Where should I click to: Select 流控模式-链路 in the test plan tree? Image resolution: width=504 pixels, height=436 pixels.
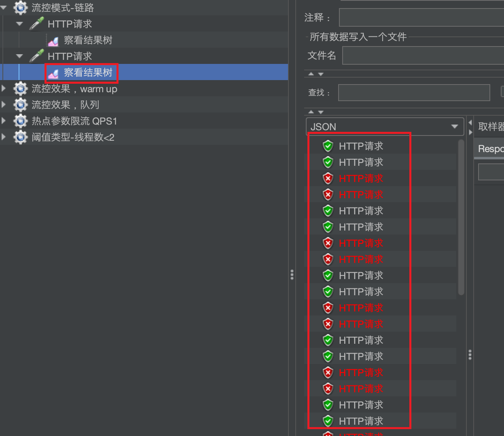(x=63, y=8)
